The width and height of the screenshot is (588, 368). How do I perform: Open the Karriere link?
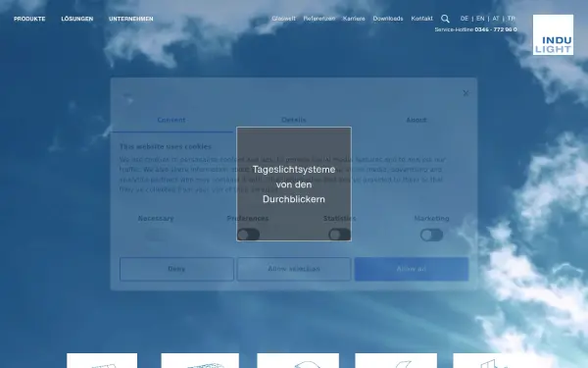pyautogui.click(x=354, y=19)
